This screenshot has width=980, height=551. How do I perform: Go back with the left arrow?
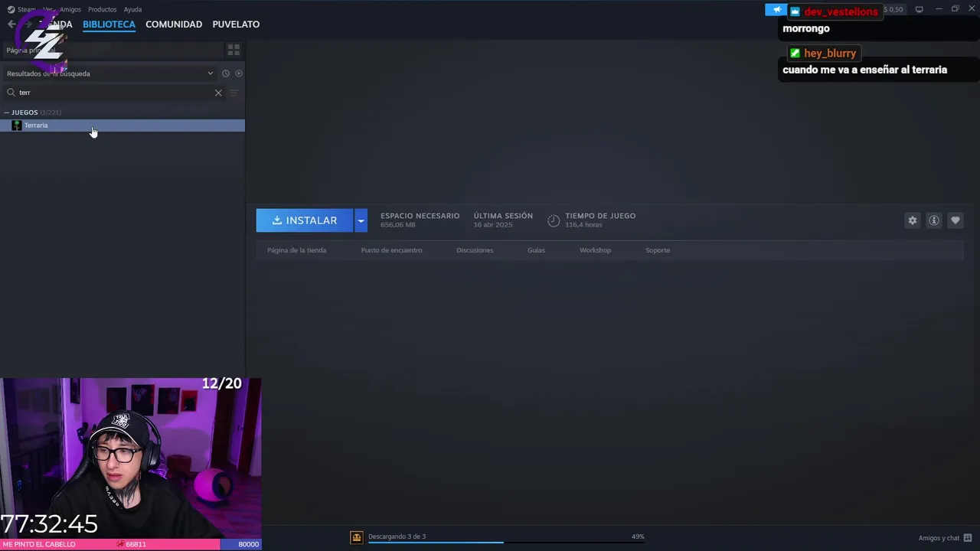pyautogui.click(x=11, y=24)
